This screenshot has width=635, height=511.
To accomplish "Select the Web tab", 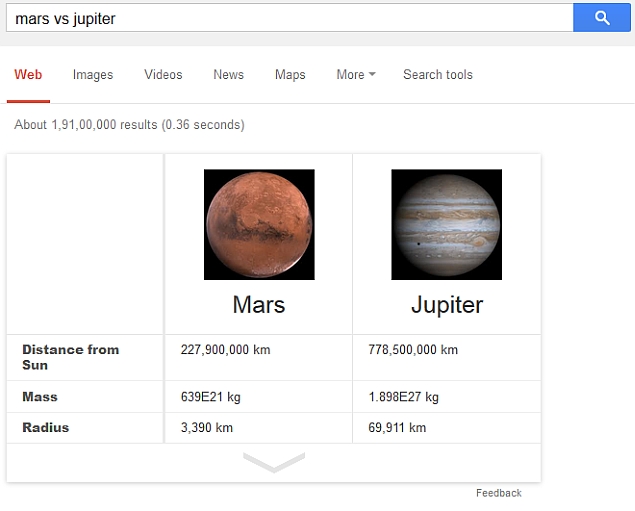I will click(28, 75).
